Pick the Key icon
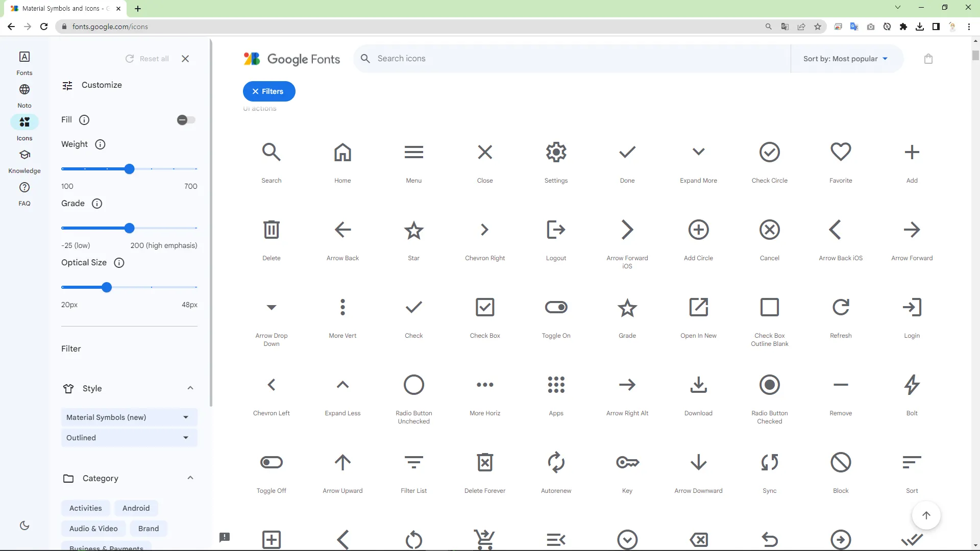This screenshot has width=980, height=551. (627, 463)
